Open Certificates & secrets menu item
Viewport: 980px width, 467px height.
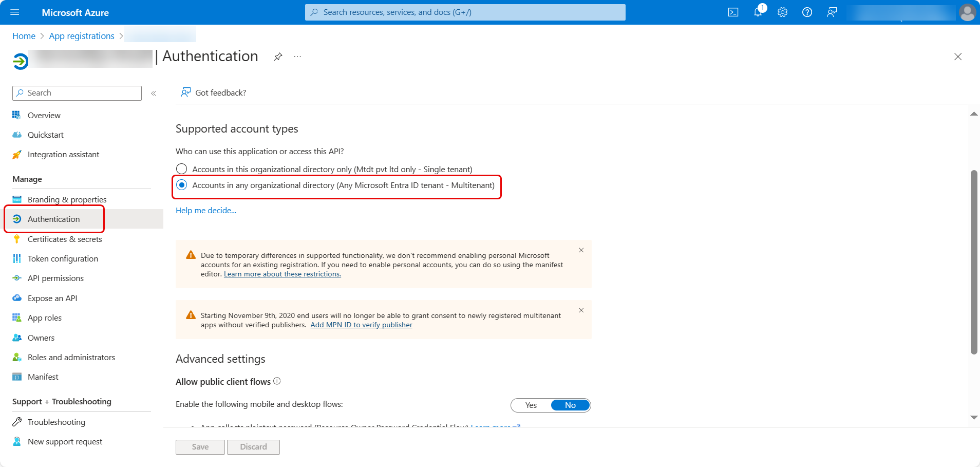65,239
